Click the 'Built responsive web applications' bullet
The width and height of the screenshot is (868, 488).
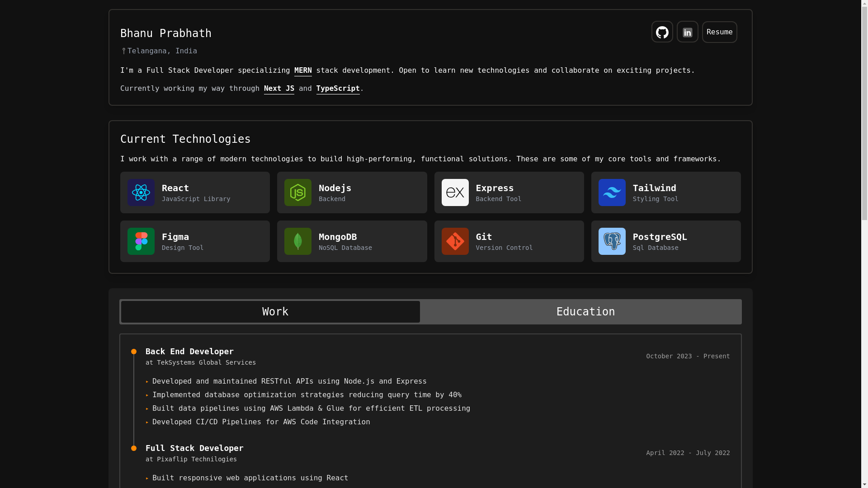(x=250, y=478)
